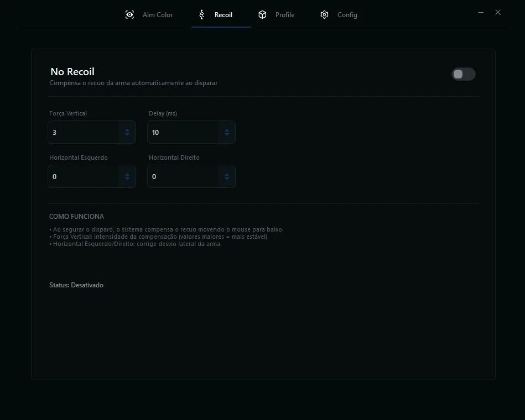The width and height of the screenshot is (525, 420).
Task: Click "Compensa o recuo da arma automaticamente" subtitle
Action: pos(133,83)
